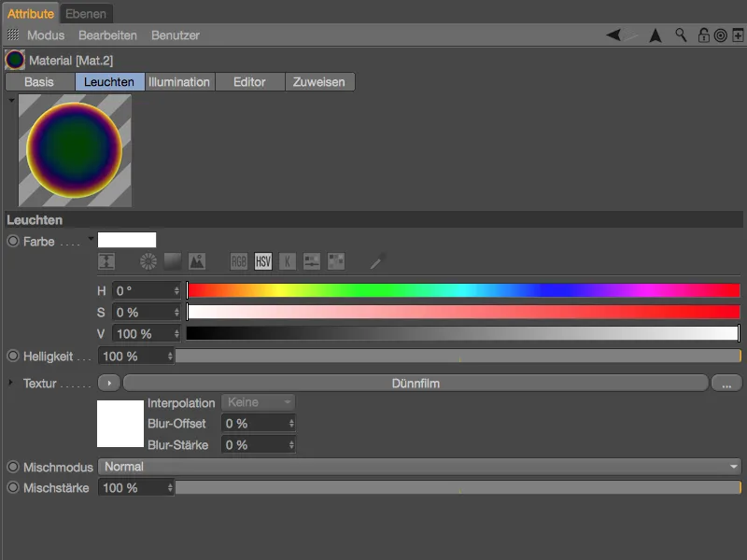This screenshot has height=560, width=747.
Task: Select the Zuweisen material tab
Action: coord(319,82)
